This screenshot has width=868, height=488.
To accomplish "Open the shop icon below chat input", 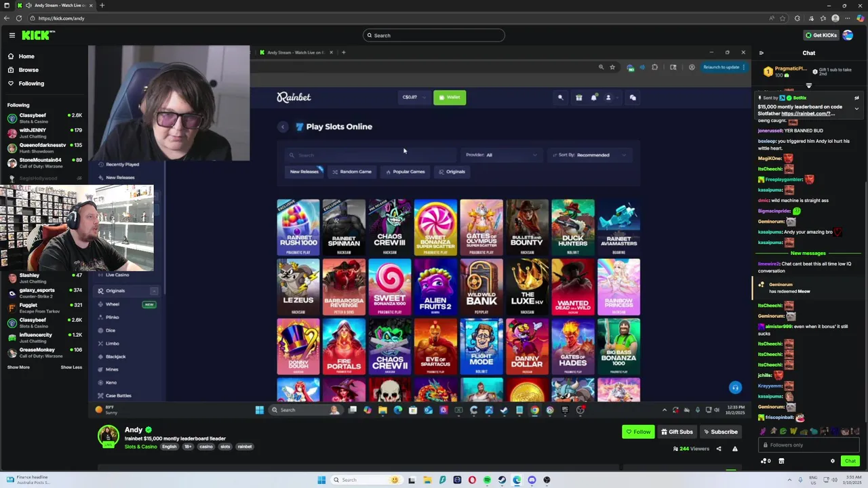I will point(781,461).
